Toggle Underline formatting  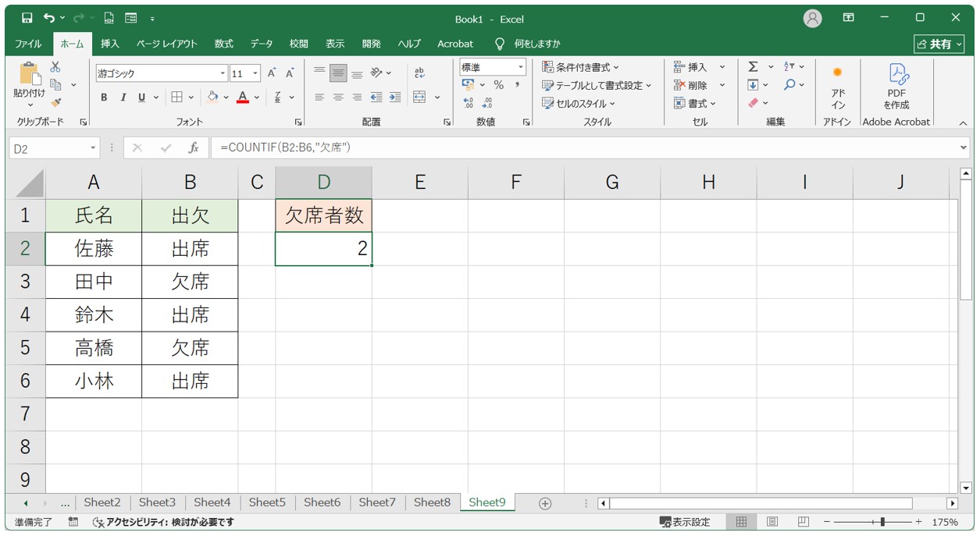(141, 98)
